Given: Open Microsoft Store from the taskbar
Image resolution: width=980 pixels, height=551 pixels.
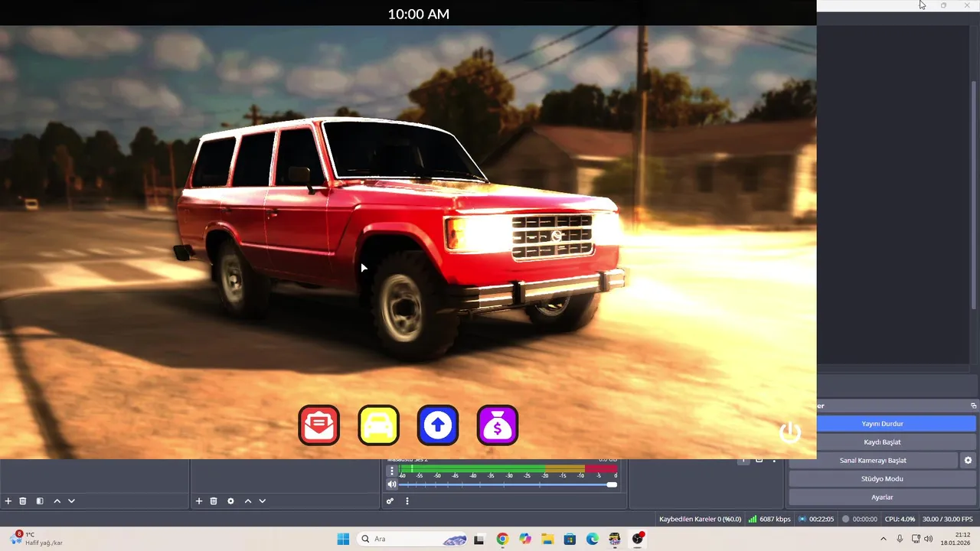Looking at the screenshot, I should 570,539.
